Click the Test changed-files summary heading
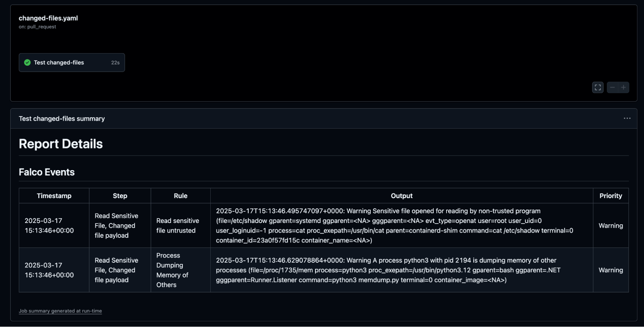The height and width of the screenshot is (327, 644). click(62, 119)
